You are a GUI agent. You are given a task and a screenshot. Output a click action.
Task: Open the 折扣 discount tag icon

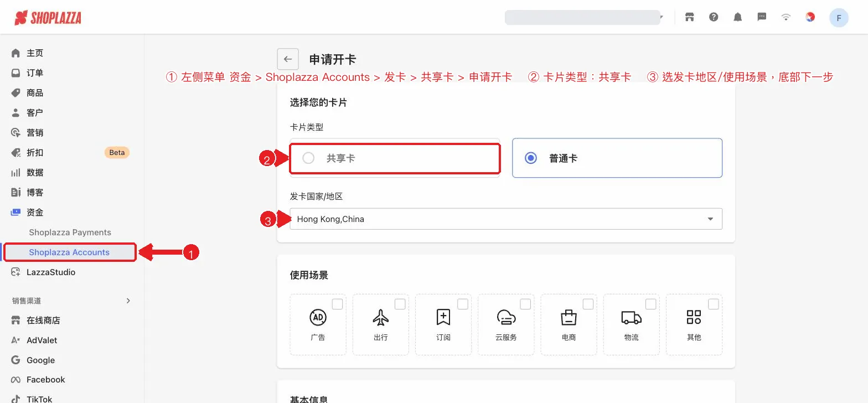click(15, 153)
